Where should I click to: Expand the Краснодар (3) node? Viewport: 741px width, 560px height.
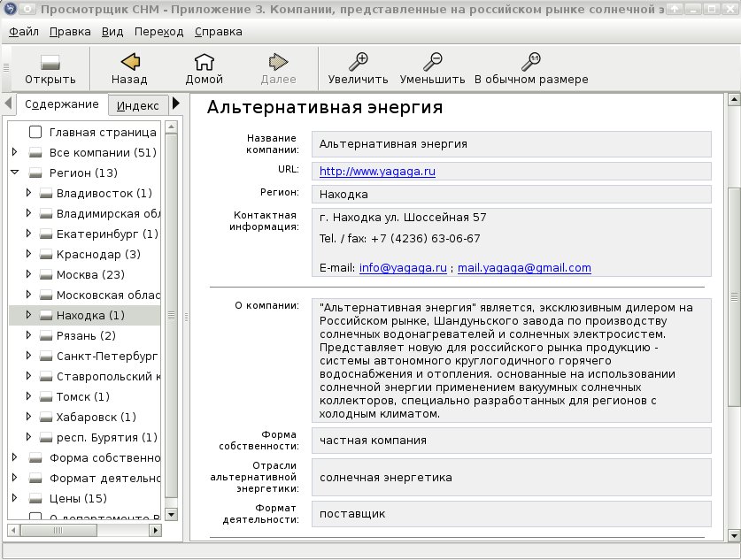pyautogui.click(x=28, y=254)
